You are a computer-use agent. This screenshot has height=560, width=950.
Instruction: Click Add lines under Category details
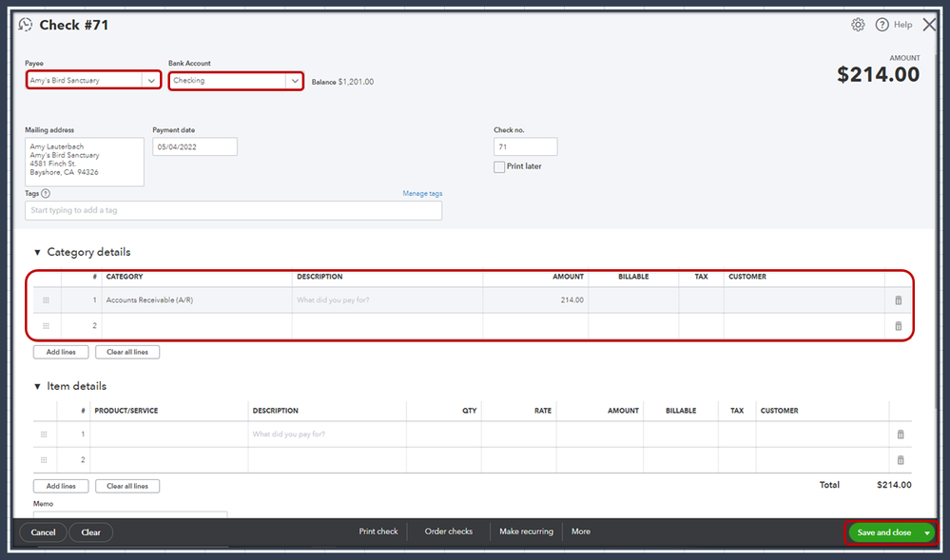pyautogui.click(x=61, y=352)
